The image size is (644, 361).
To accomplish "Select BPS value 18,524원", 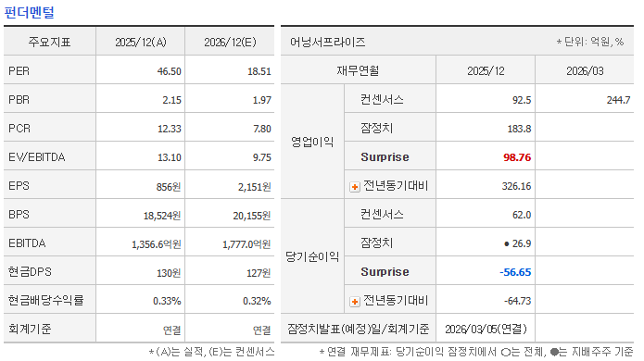I will [162, 216].
